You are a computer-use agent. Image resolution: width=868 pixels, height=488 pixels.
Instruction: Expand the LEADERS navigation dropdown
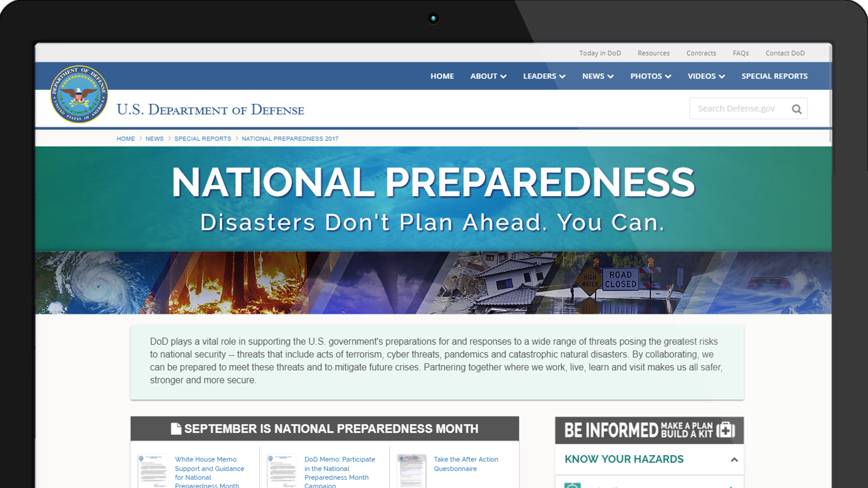544,76
